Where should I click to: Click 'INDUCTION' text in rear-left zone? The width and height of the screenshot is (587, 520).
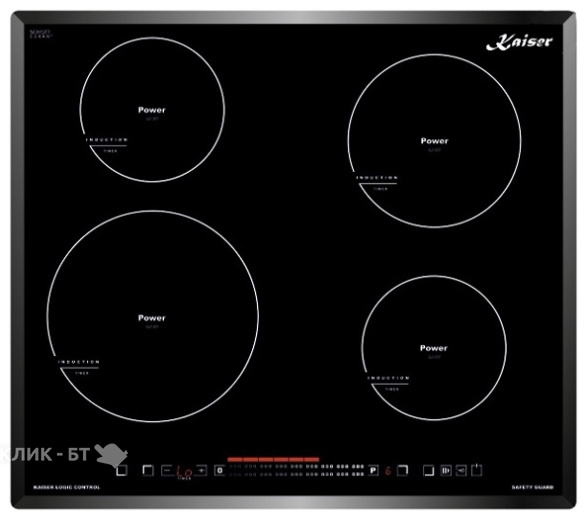[107, 140]
